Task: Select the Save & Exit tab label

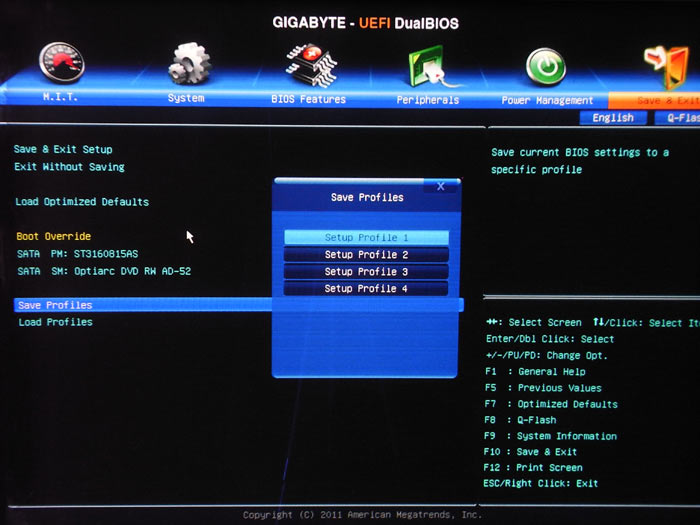Action: click(x=668, y=101)
